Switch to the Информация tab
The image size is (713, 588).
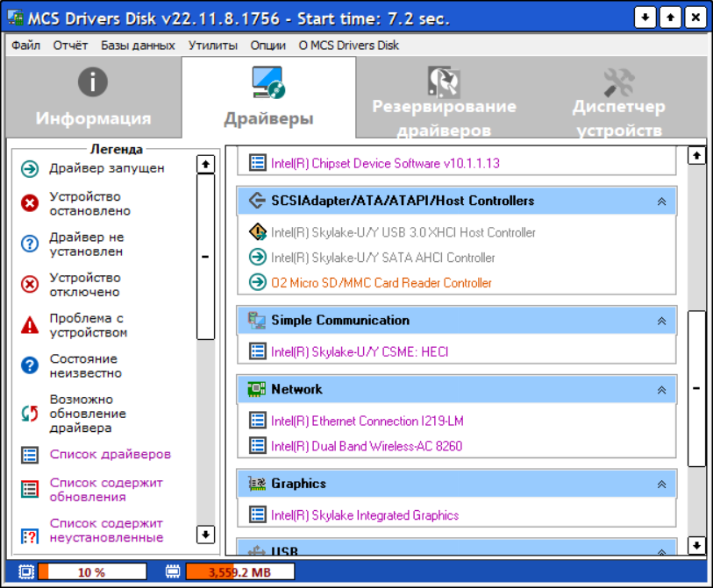pos(93,98)
